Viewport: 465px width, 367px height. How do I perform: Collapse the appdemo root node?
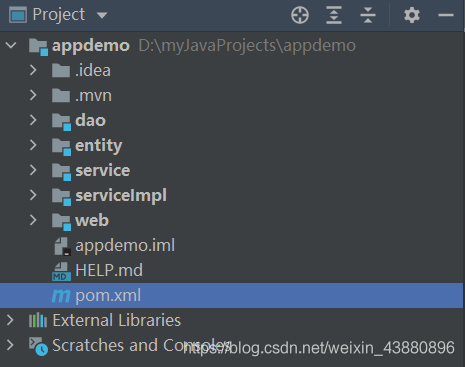[x=11, y=45]
